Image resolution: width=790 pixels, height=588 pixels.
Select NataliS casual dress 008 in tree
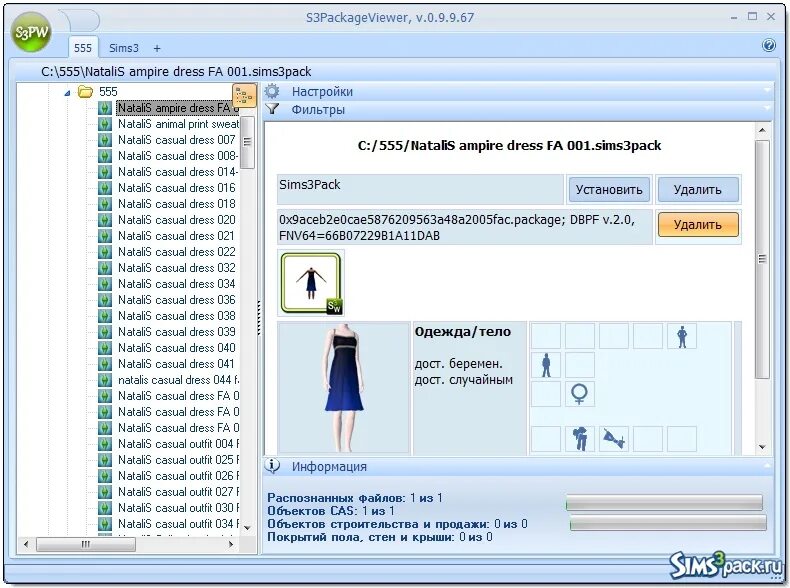point(177,156)
